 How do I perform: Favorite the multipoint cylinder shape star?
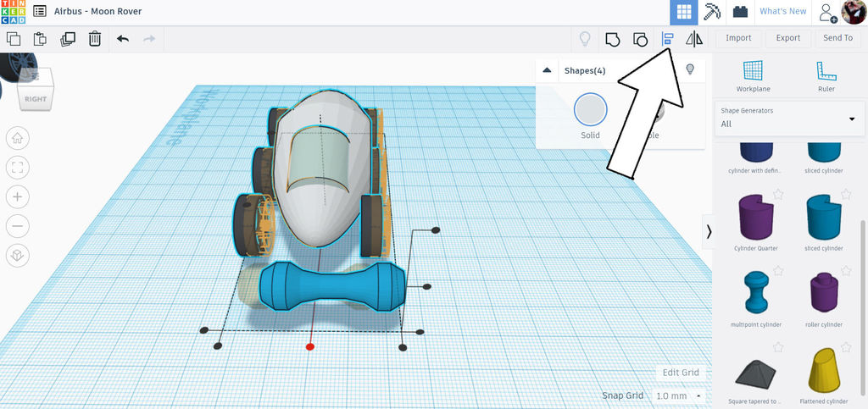778,270
